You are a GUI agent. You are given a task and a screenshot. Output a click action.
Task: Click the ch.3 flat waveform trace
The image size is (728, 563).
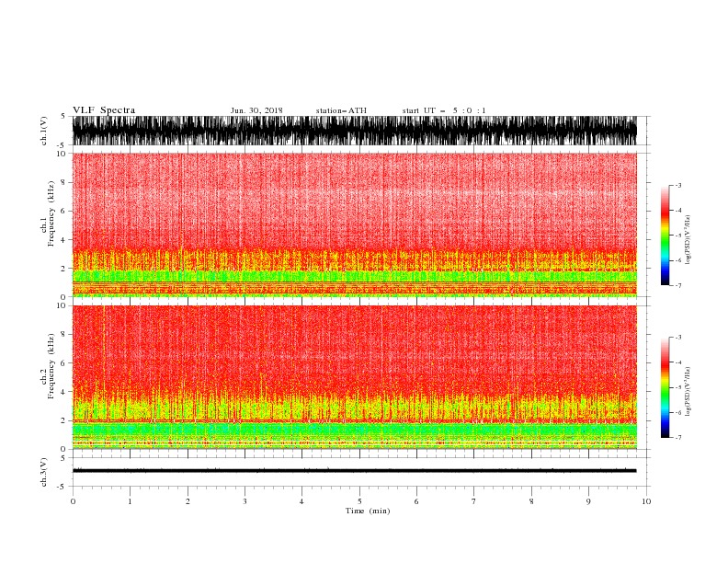click(354, 471)
